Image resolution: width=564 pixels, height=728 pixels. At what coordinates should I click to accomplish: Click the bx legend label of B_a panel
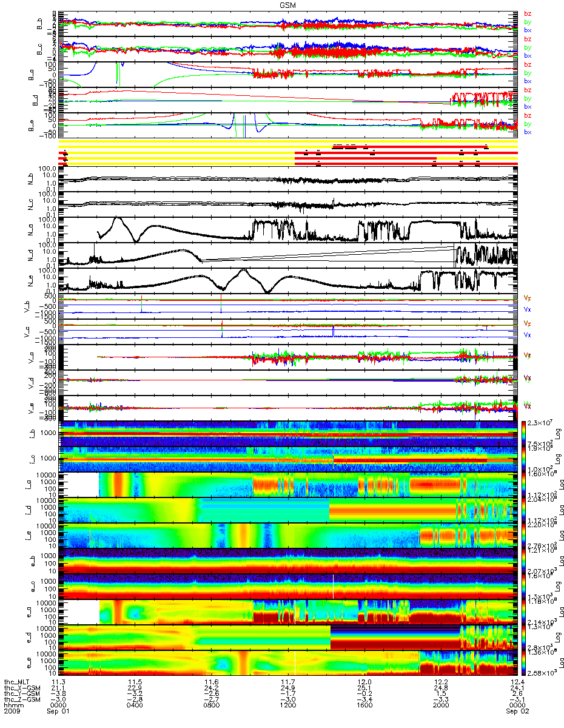pos(527,81)
